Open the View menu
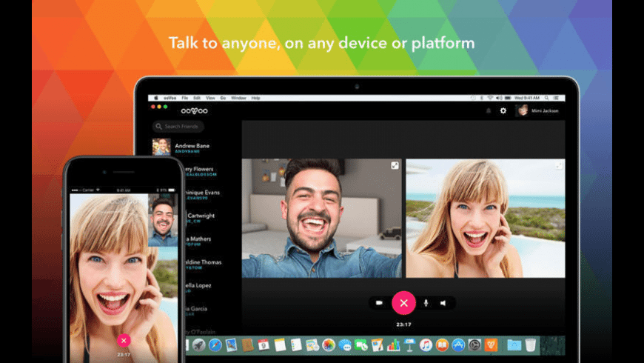The image size is (644, 363). (210, 99)
